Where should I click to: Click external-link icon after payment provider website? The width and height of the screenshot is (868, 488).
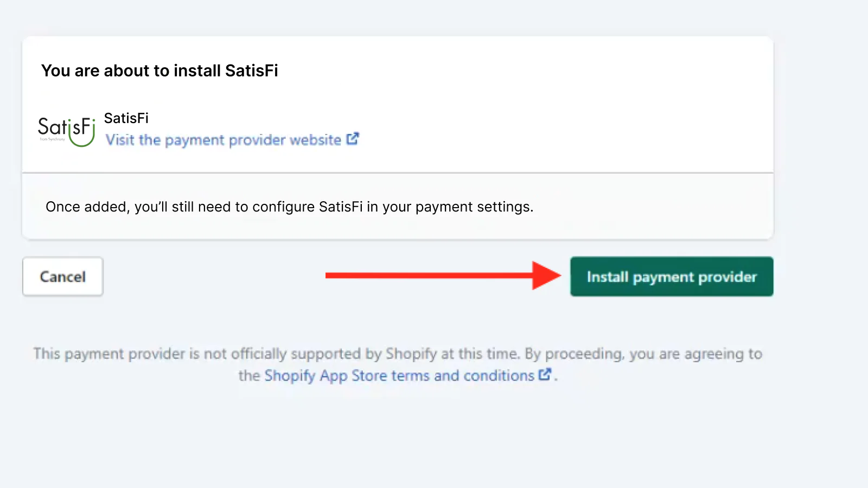click(x=353, y=139)
